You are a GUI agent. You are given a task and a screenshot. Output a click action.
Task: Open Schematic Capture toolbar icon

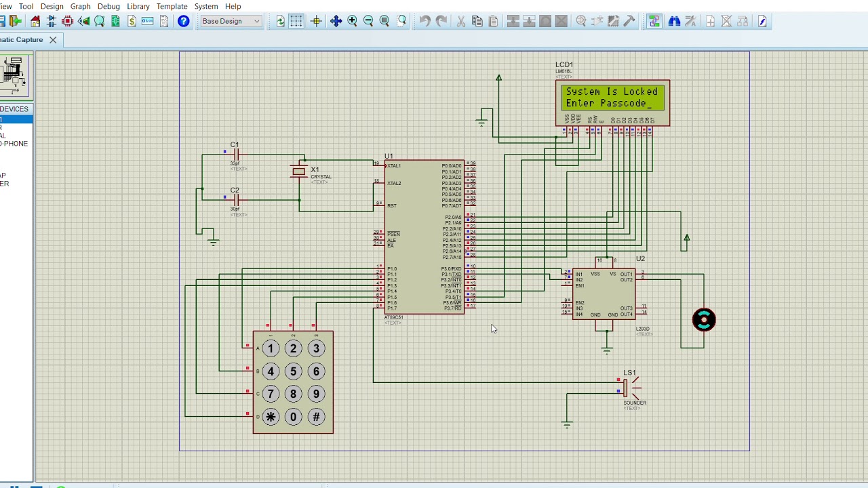[x=52, y=21]
